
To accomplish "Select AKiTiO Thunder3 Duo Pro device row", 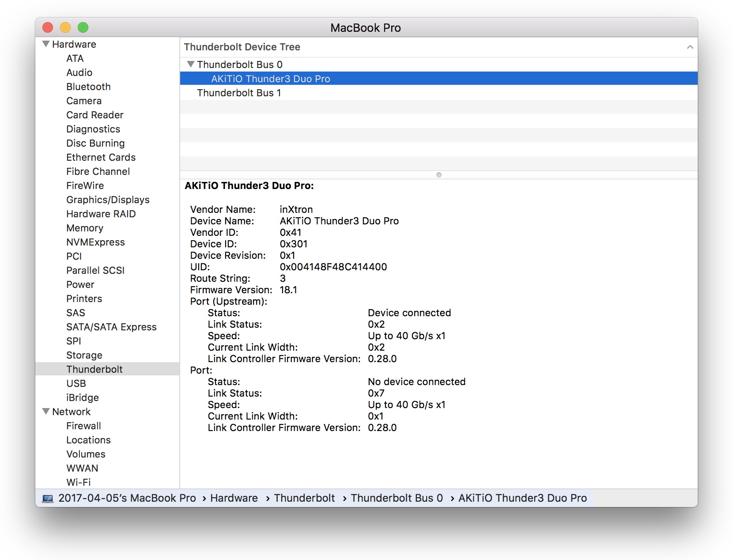I will pyautogui.click(x=439, y=79).
